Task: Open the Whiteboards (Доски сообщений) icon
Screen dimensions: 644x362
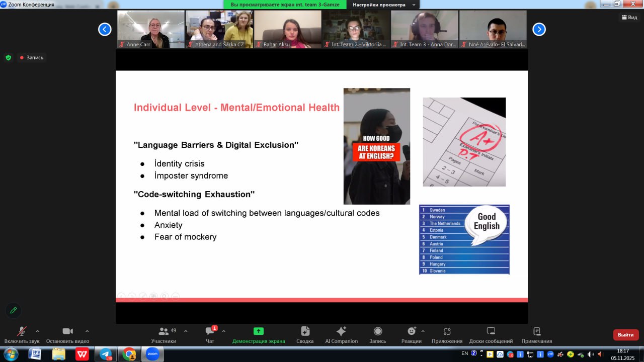Action: pos(491,331)
